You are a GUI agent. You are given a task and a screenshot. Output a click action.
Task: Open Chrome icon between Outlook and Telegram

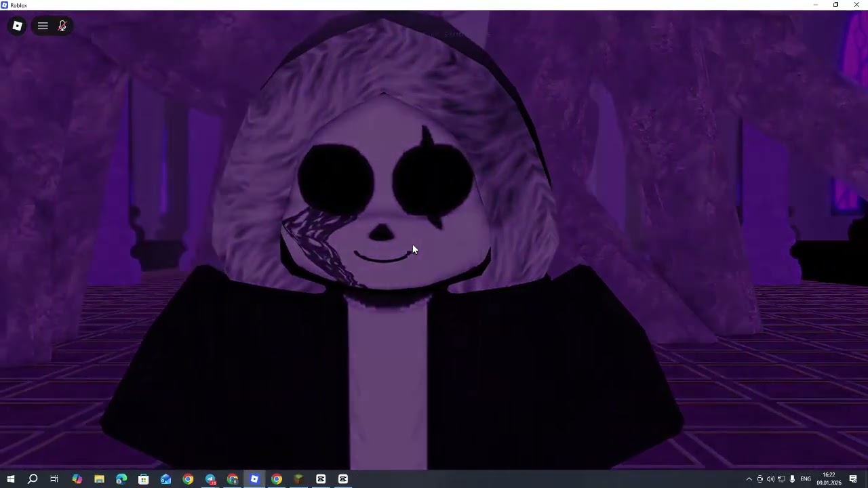[188, 479]
